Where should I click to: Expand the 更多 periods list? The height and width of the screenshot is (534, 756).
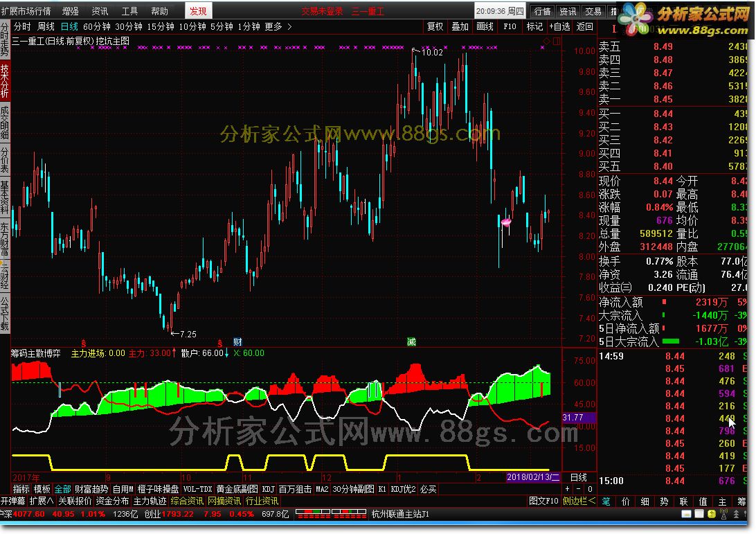click(x=278, y=26)
